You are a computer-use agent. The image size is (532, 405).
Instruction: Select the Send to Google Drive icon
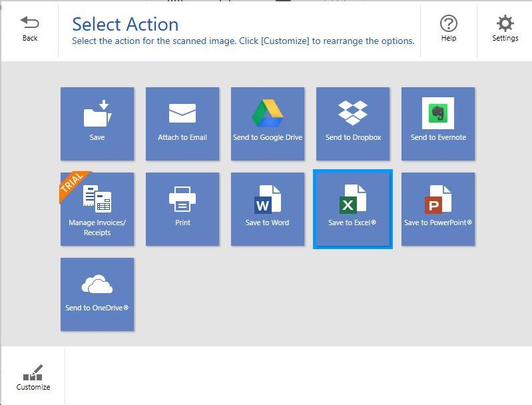click(x=267, y=113)
